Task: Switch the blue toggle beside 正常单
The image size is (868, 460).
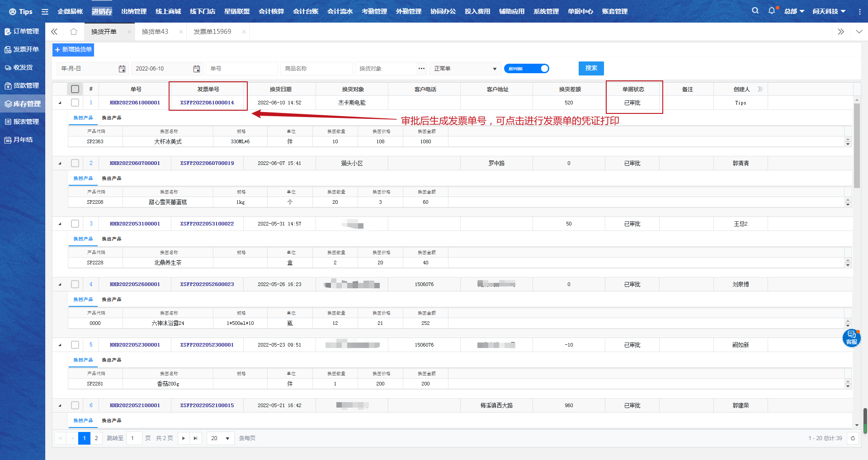Action: pyautogui.click(x=527, y=69)
